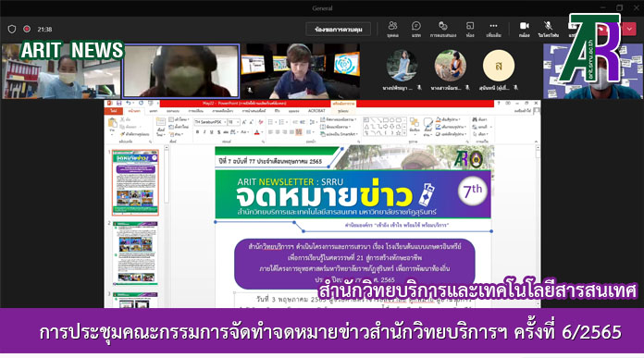Screen dimensions: 644x358
Task: Open the Design ribbon tab
Action: coord(172,111)
